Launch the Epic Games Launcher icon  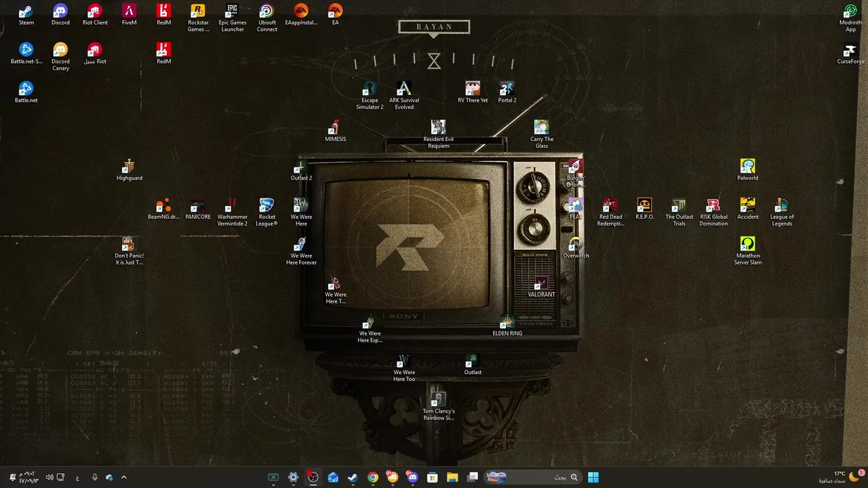click(233, 18)
